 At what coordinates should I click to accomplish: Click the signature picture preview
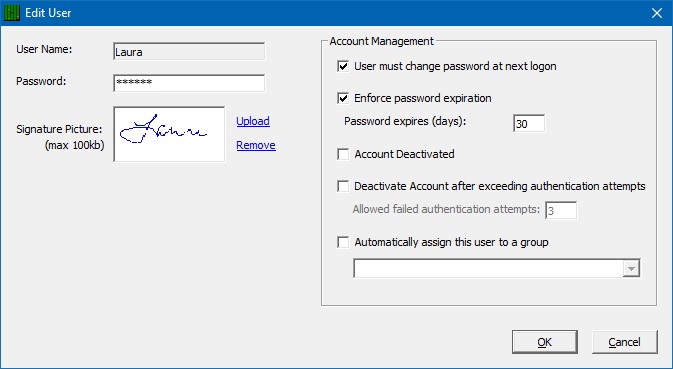(x=169, y=134)
